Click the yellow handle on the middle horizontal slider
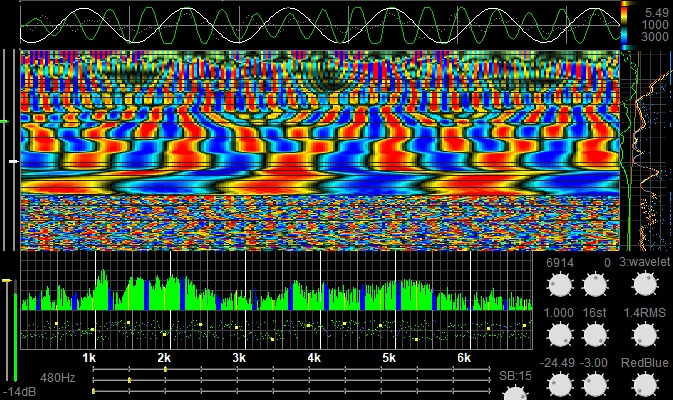The image size is (673, 400). tap(130, 380)
